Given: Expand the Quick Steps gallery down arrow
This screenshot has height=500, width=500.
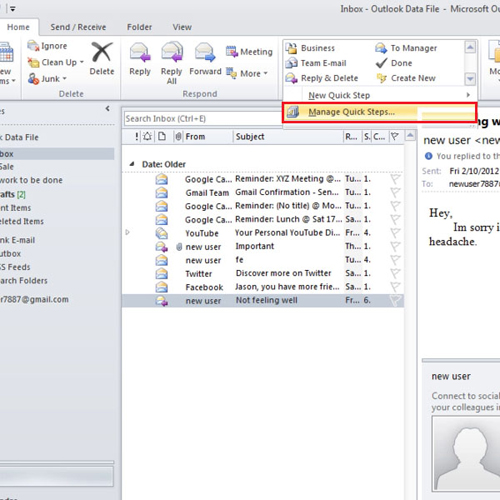Looking at the screenshot, I should point(470,79).
